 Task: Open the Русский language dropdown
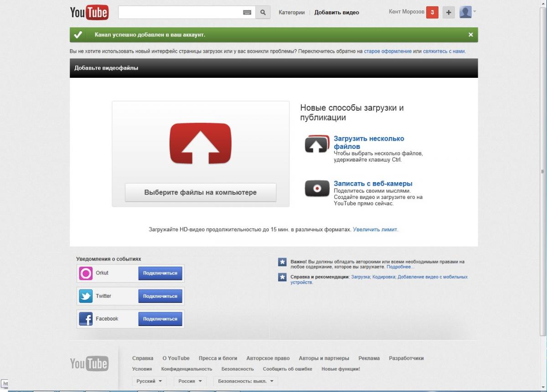click(x=149, y=381)
